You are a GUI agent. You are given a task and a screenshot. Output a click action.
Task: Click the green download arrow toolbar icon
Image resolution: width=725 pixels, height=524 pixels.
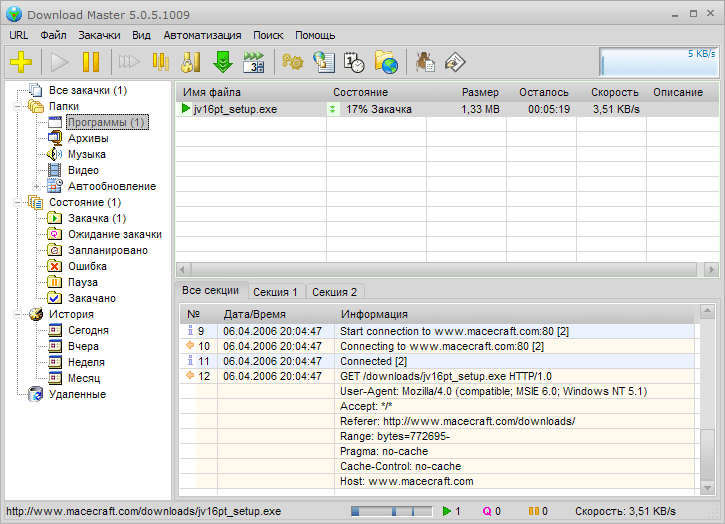click(x=222, y=62)
